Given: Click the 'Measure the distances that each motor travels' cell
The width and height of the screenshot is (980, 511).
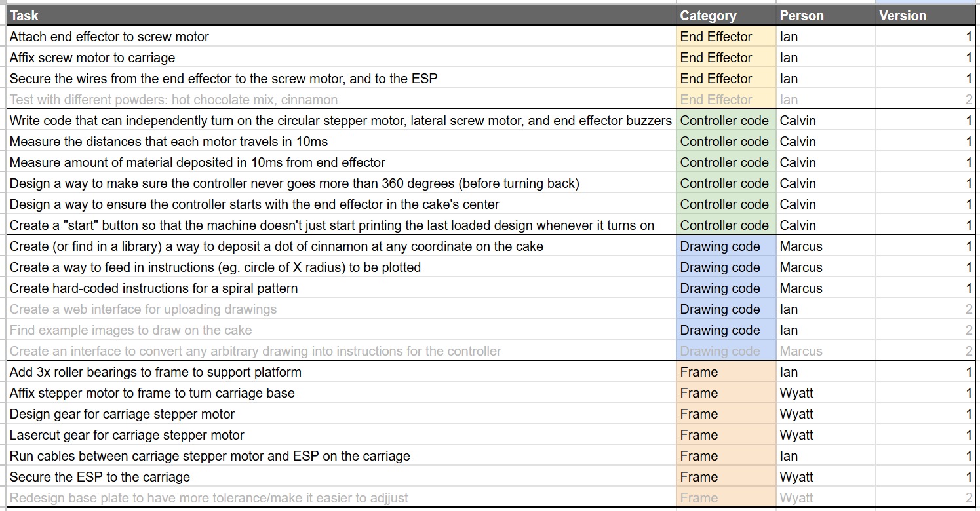Looking at the screenshot, I should tap(341, 142).
